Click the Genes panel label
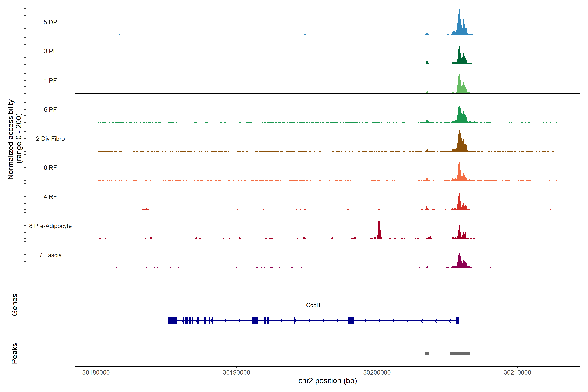Screen dimensions: 588x392 tap(15, 305)
